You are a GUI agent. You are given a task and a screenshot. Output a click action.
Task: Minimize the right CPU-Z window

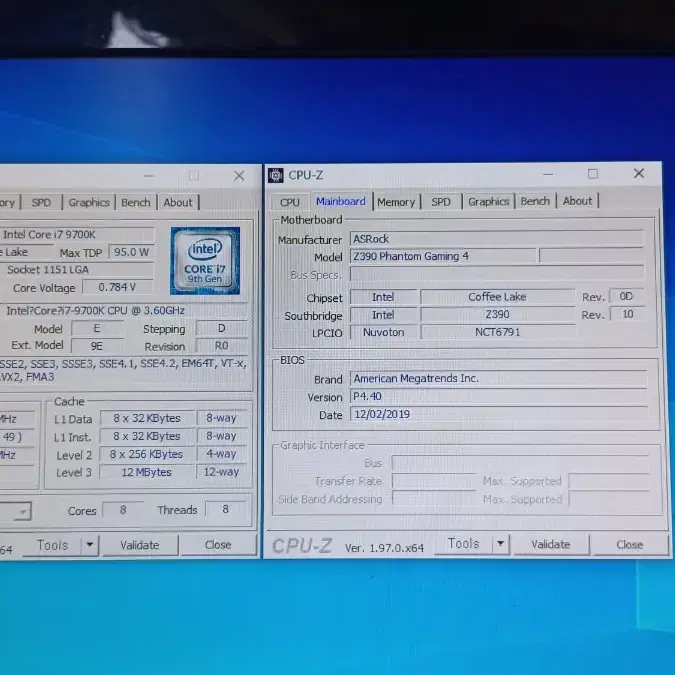point(548,174)
